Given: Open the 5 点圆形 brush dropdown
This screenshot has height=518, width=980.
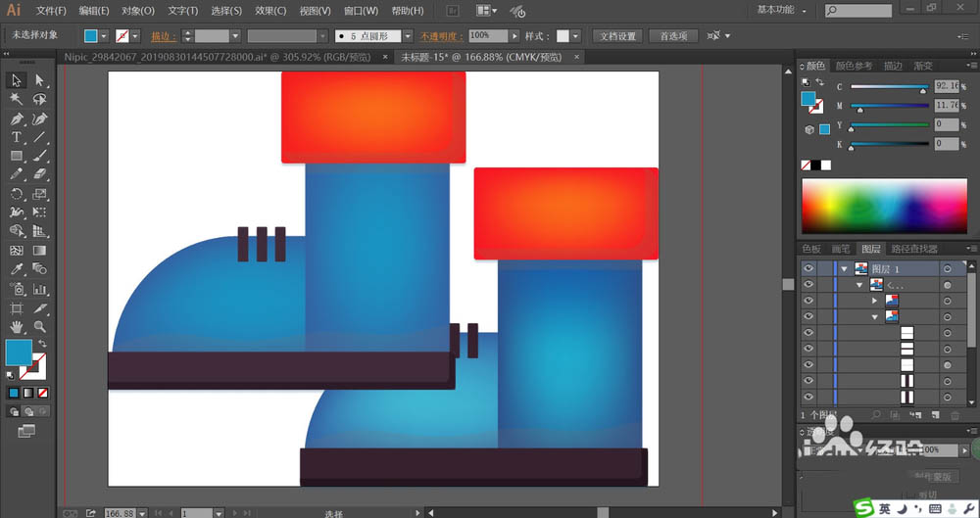Looking at the screenshot, I should tap(408, 36).
